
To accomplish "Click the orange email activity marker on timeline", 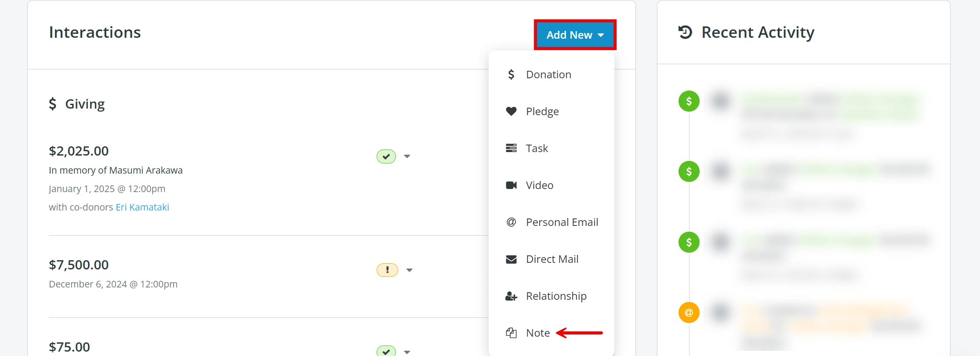I will click(x=689, y=312).
